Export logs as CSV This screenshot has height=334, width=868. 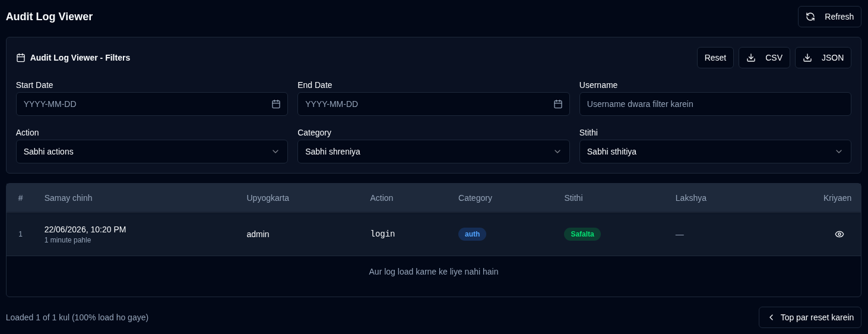tap(764, 58)
